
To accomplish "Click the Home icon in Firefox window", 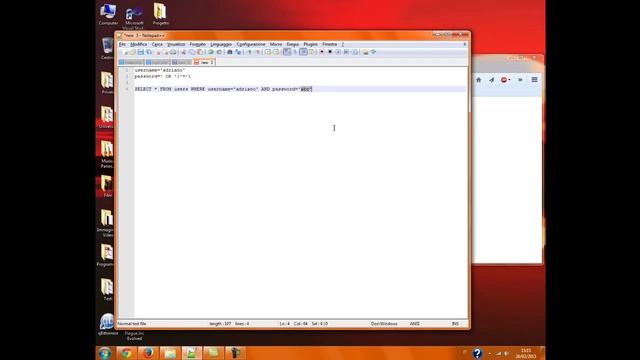I will [479, 80].
